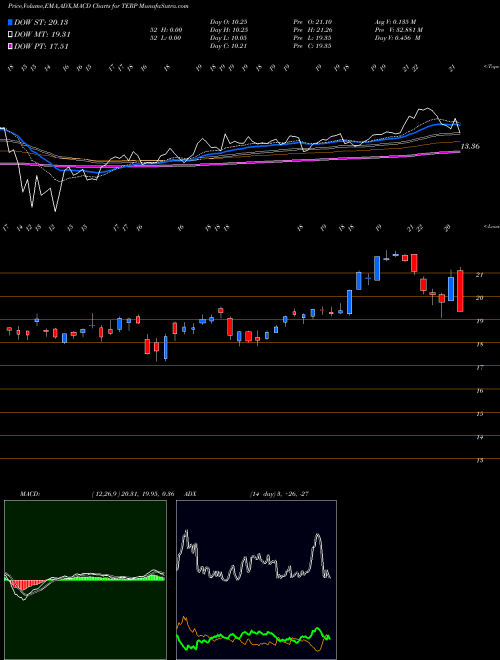
Task: Click the 16 price axis label
Action: 479,391
